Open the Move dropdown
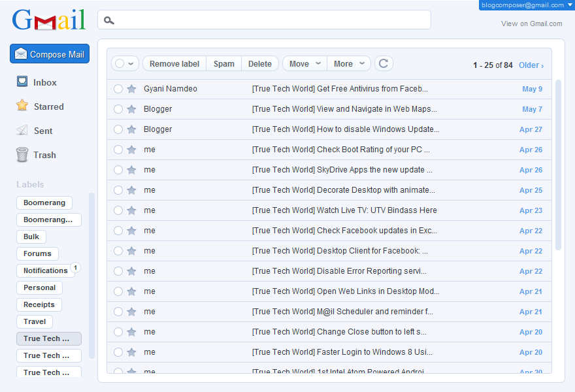This screenshot has width=575, height=392. coord(304,63)
